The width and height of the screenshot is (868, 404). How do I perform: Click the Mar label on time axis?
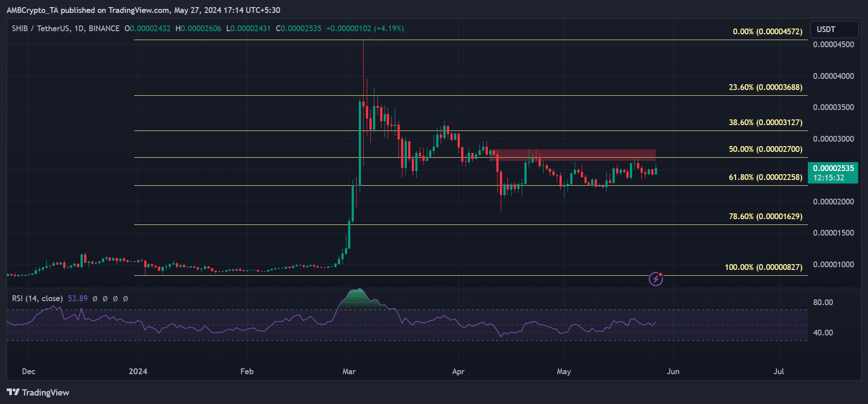point(349,371)
